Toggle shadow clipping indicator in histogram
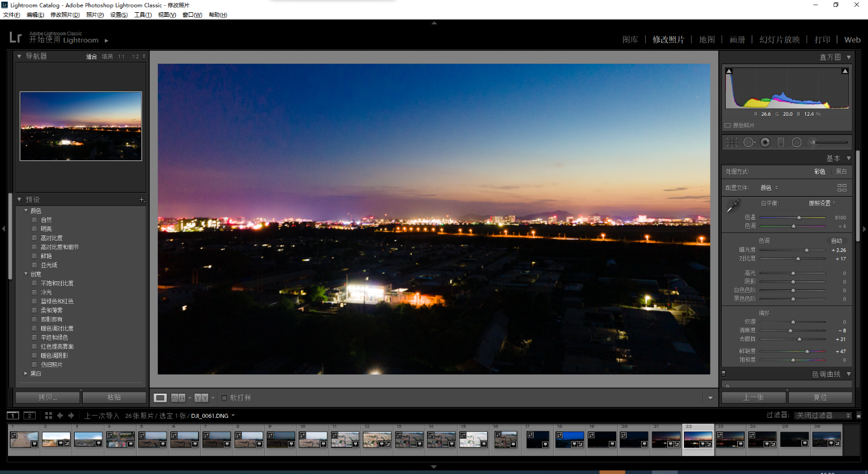Screen dimensions: 868x474 [x=729, y=71]
